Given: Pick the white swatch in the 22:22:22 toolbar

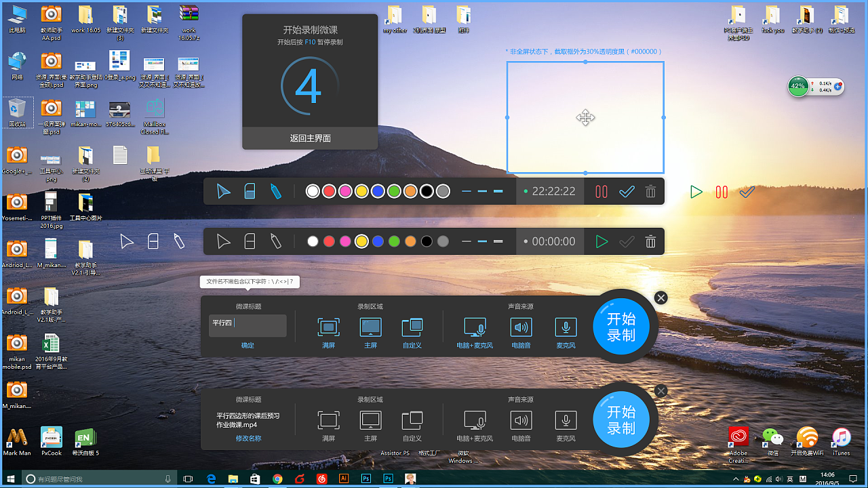Looking at the screenshot, I should coord(313,192).
